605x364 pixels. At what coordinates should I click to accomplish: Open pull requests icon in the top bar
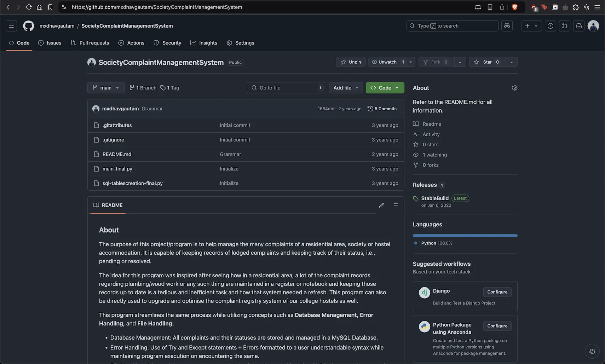(x=564, y=25)
